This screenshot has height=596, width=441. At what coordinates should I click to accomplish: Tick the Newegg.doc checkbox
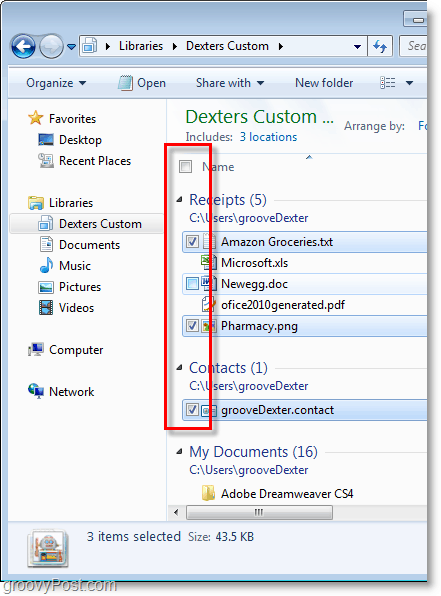pyautogui.click(x=192, y=284)
